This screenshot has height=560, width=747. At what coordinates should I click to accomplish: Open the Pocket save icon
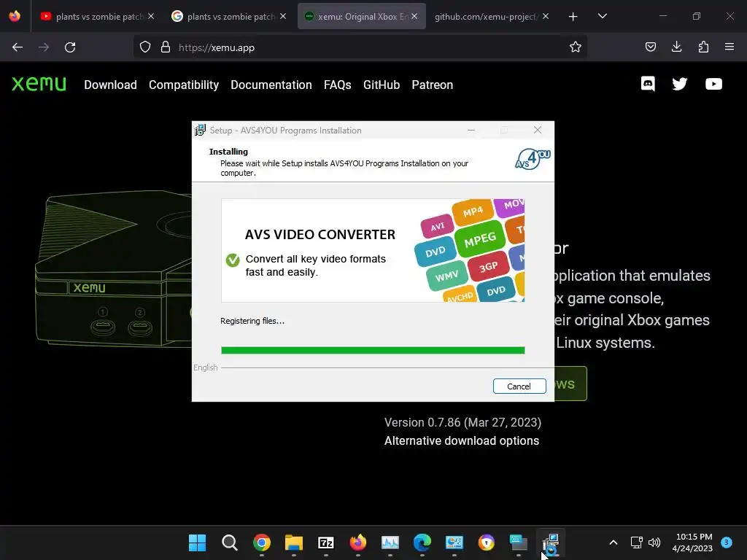click(x=650, y=47)
